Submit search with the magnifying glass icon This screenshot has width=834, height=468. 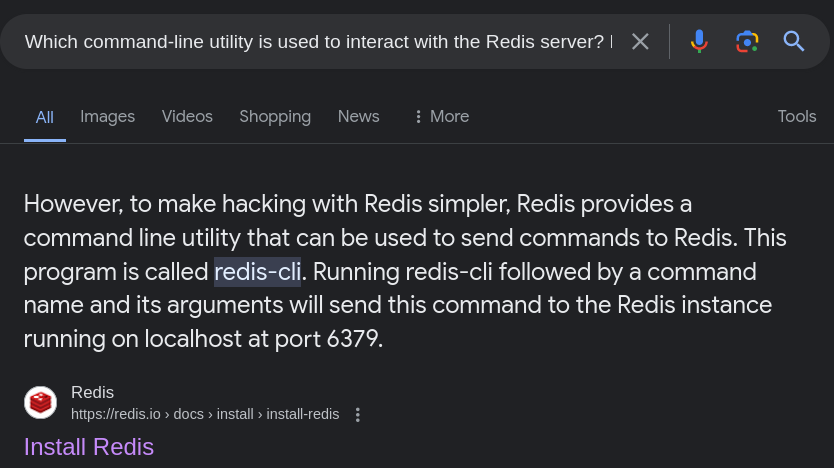[x=794, y=41]
